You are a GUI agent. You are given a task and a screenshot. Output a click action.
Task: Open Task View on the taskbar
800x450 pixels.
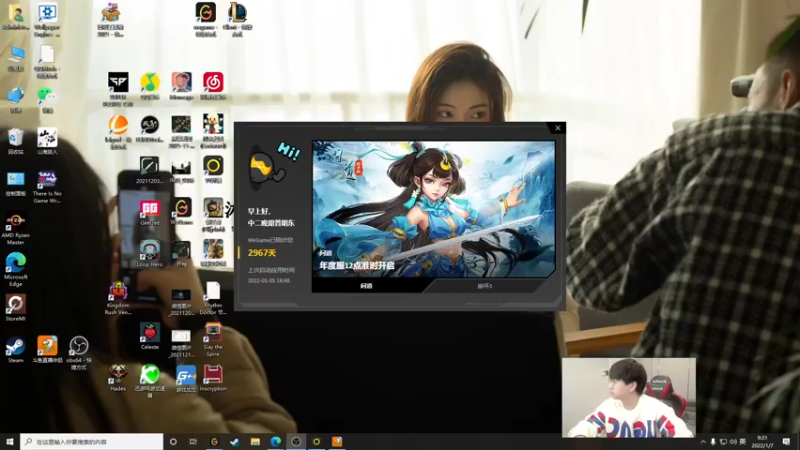coord(193,441)
